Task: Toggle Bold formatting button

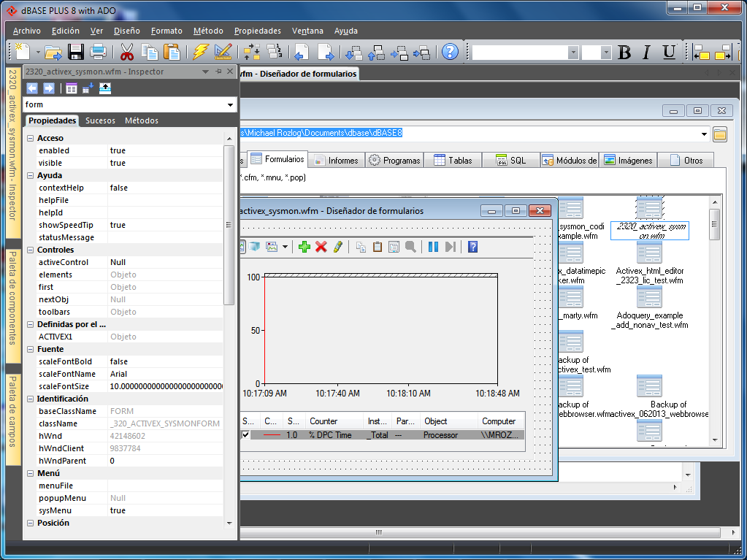Action: [x=624, y=52]
